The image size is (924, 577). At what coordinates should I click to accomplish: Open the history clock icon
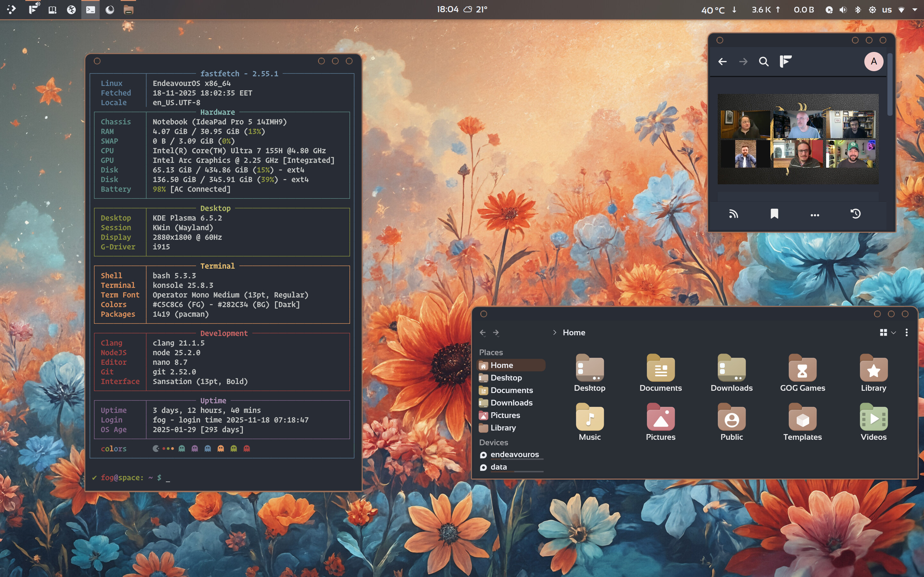[x=855, y=214]
